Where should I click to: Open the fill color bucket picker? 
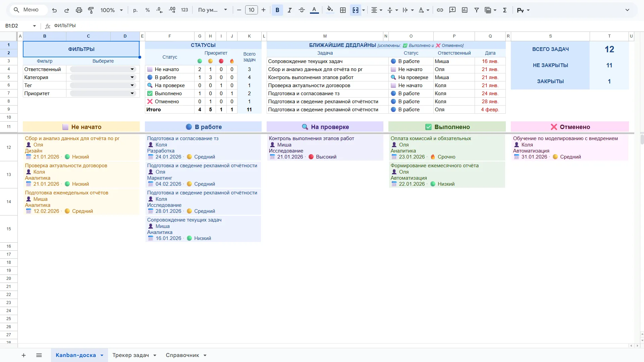[x=330, y=10]
